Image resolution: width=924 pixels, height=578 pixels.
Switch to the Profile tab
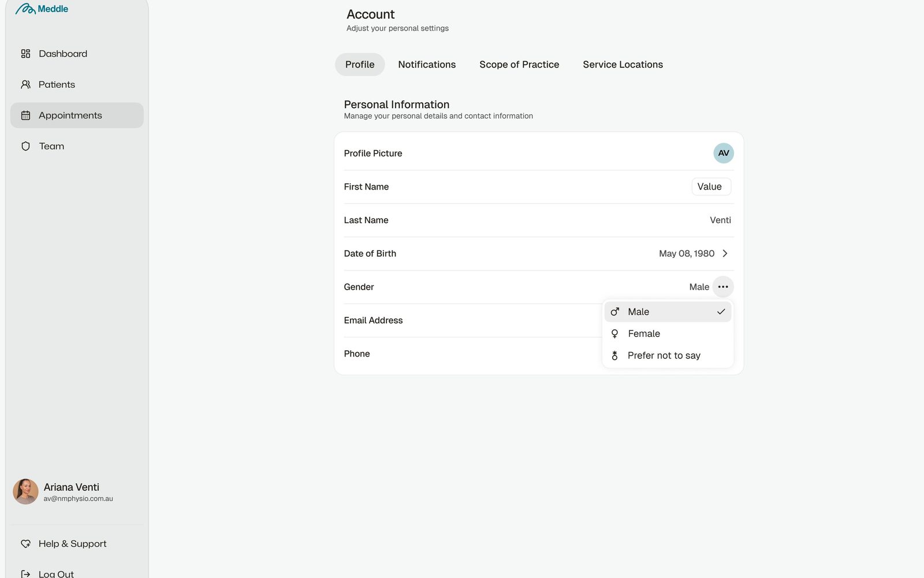[x=360, y=65]
